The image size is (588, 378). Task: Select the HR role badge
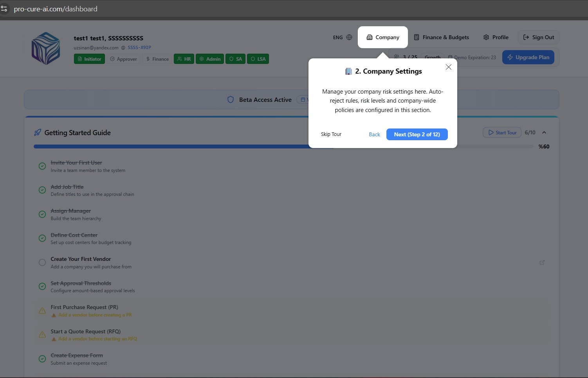(x=184, y=59)
